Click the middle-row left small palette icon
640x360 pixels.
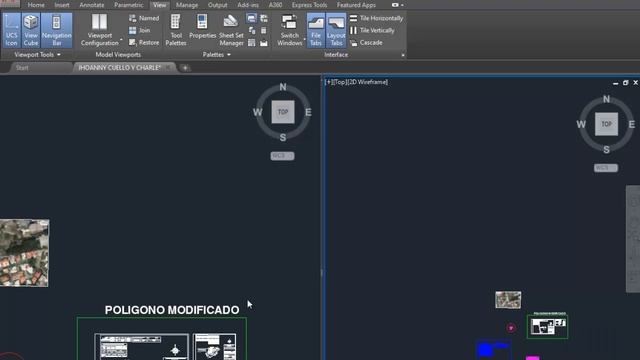(x=251, y=31)
